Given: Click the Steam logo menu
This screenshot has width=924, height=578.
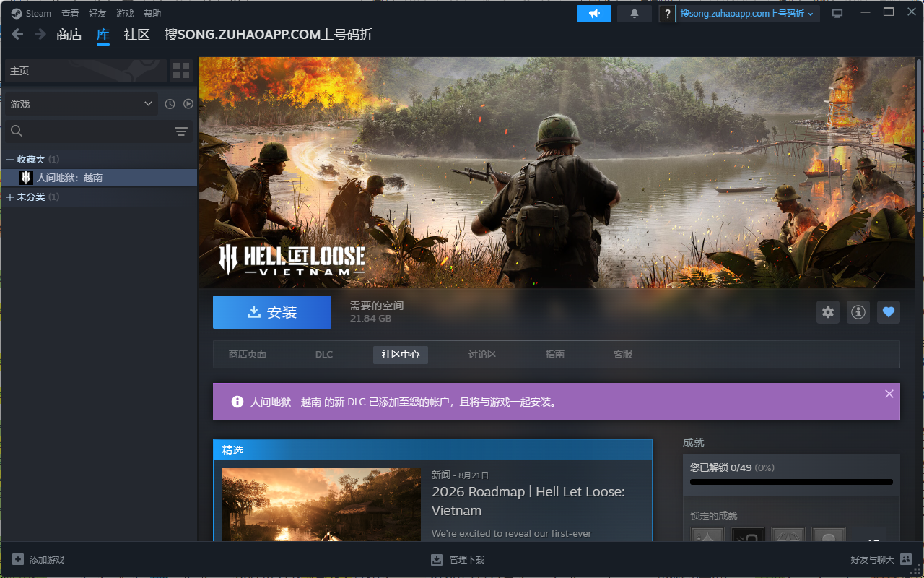Looking at the screenshot, I should click(x=31, y=14).
